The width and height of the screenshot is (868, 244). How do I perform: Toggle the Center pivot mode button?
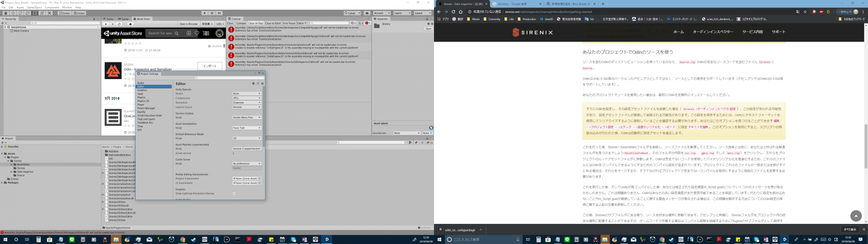point(65,13)
